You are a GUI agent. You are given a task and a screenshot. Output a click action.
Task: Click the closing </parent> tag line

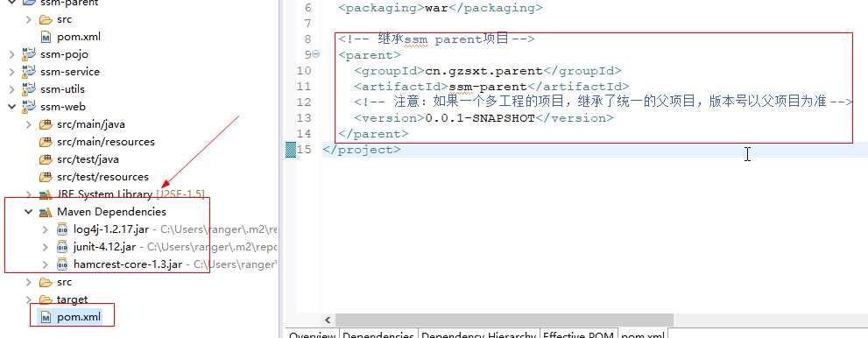coord(373,134)
